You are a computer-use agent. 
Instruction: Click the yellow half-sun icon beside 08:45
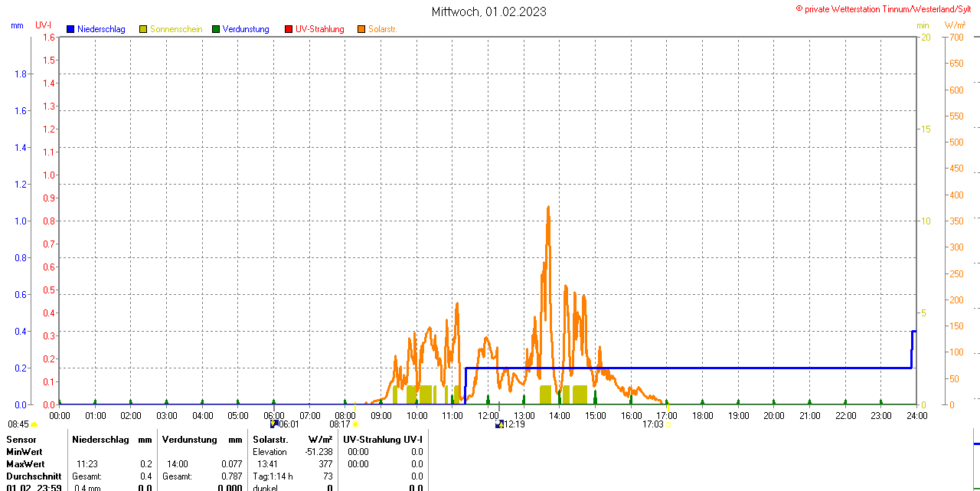pyautogui.click(x=34, y=424)
